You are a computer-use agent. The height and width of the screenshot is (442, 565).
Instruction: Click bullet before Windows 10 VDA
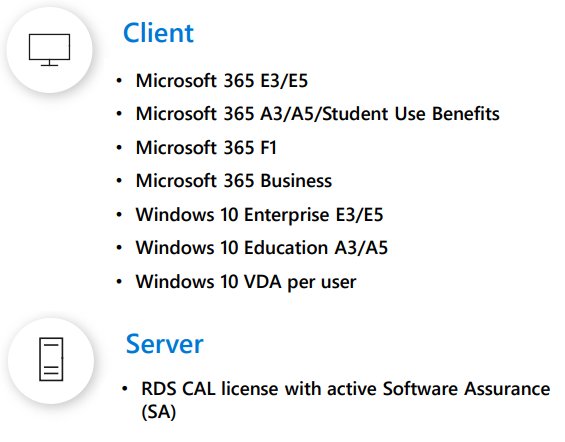[x=119, y=282]
